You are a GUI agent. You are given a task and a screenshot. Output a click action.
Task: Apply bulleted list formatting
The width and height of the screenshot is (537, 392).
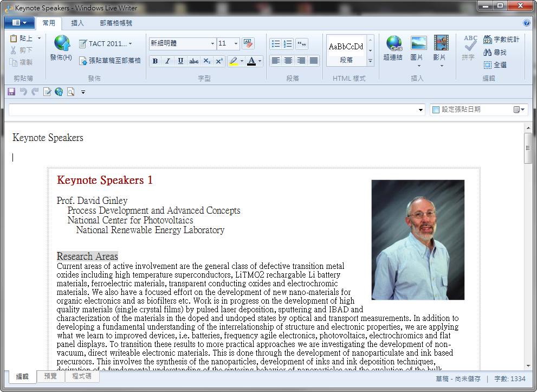[276, 44]
